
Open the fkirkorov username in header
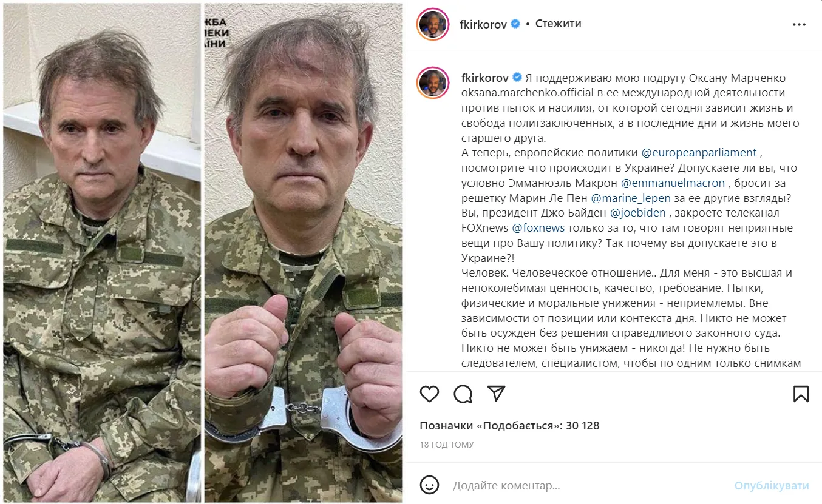click(483, 24)
